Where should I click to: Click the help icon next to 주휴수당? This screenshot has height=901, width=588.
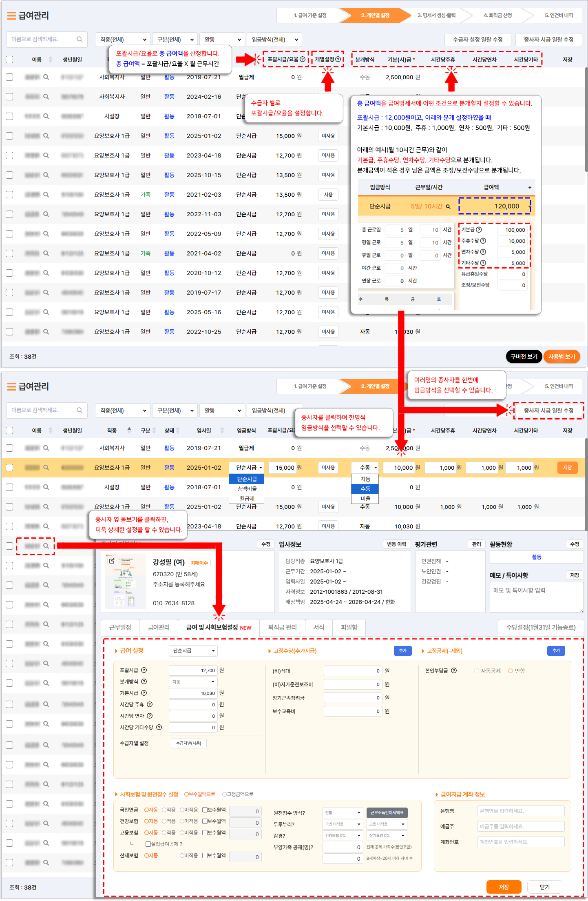pos(483,241)
